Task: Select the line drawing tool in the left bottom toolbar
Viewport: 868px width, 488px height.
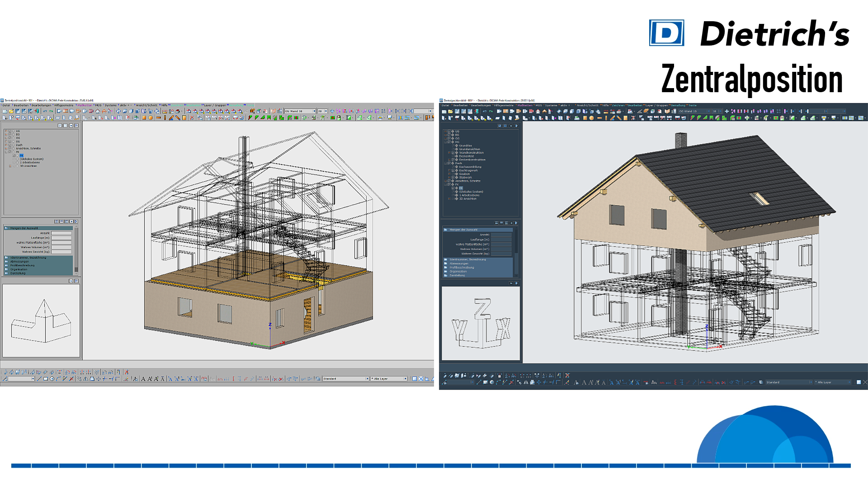Action: coord(39,379)
